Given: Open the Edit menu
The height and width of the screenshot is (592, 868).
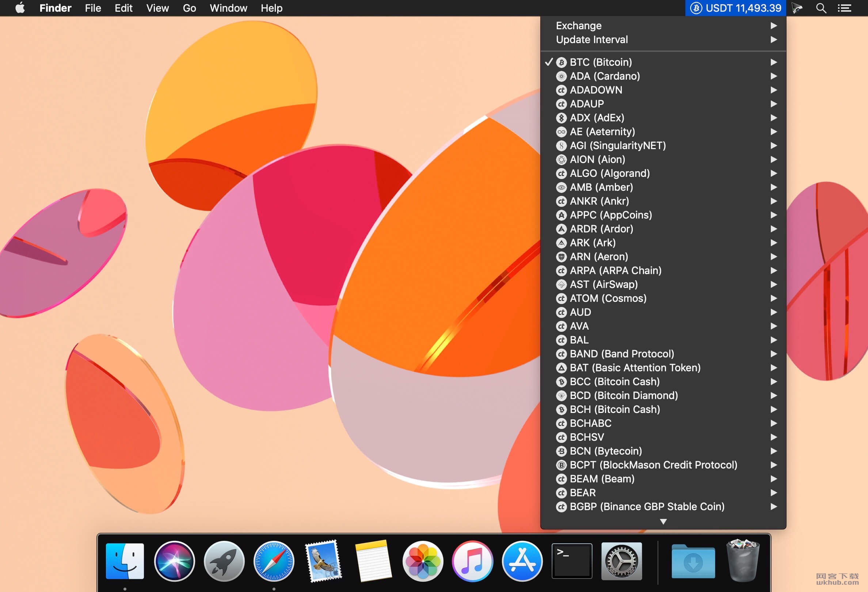Looking at the screenshot, I should click(123, 8).
